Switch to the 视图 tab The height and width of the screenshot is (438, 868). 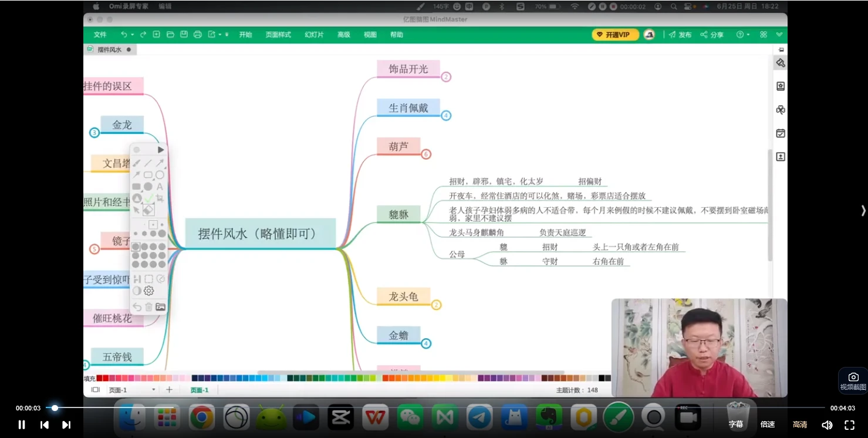370,35
